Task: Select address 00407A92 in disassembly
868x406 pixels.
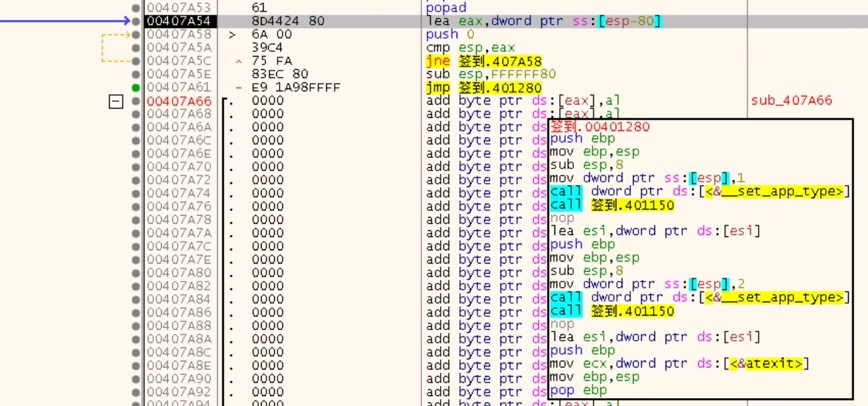Action: pyautogui.click(x=178, y=392)
